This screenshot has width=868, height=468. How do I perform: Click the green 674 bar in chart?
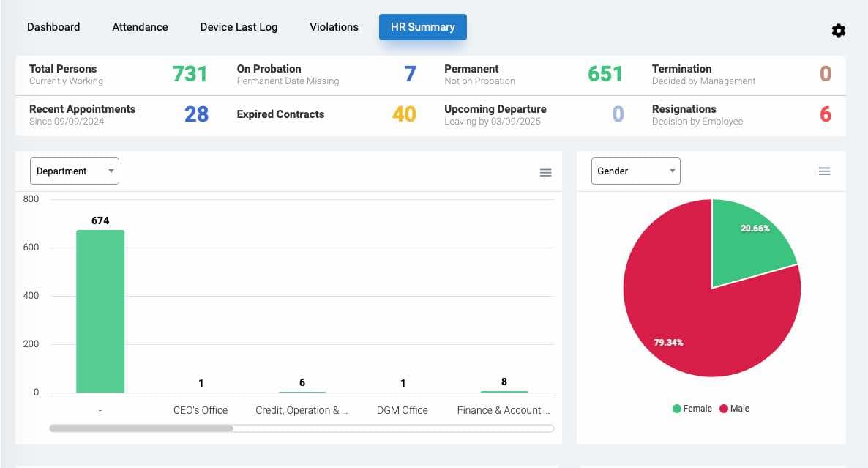[x=100, y=311]
